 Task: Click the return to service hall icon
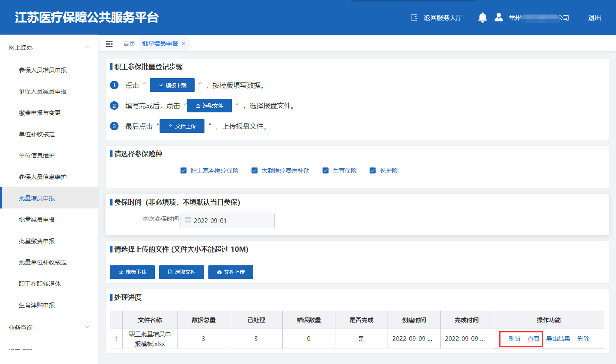[x=414, y=18]
